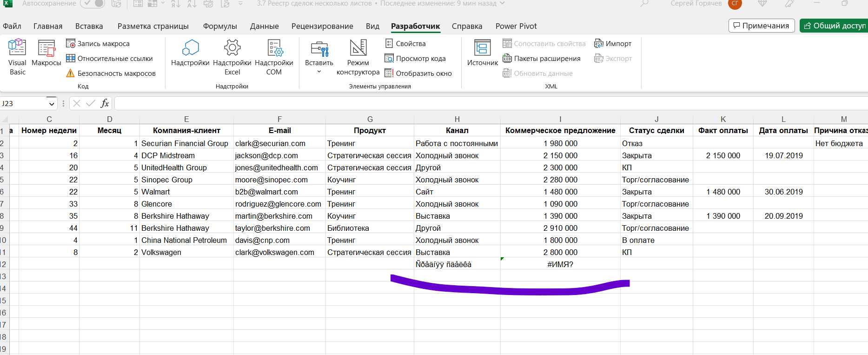This screenshot has width=868, height=355.
Task: Click the Статус сделки header cell
Action: coord(656,131)
